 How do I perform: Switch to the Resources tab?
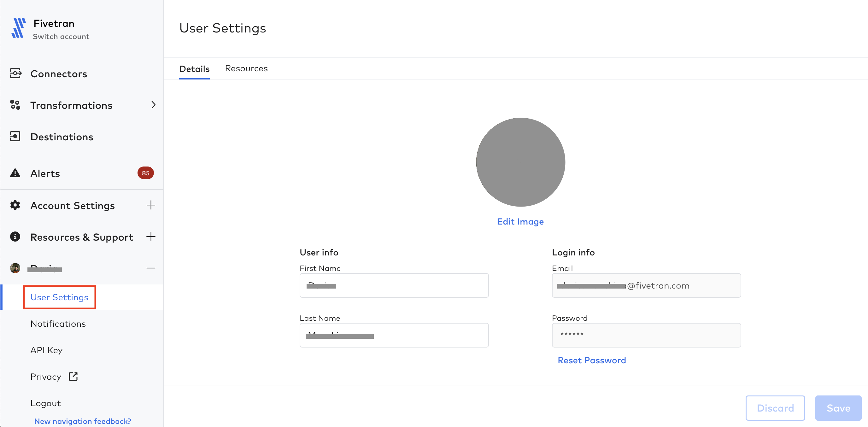[x=246, y=67]
